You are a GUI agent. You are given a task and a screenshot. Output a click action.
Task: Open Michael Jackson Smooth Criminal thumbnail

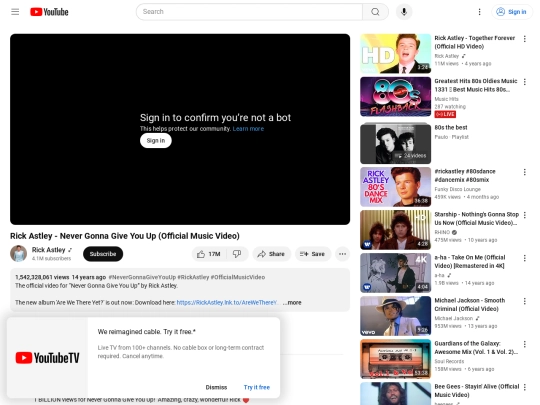coord(395,316)
